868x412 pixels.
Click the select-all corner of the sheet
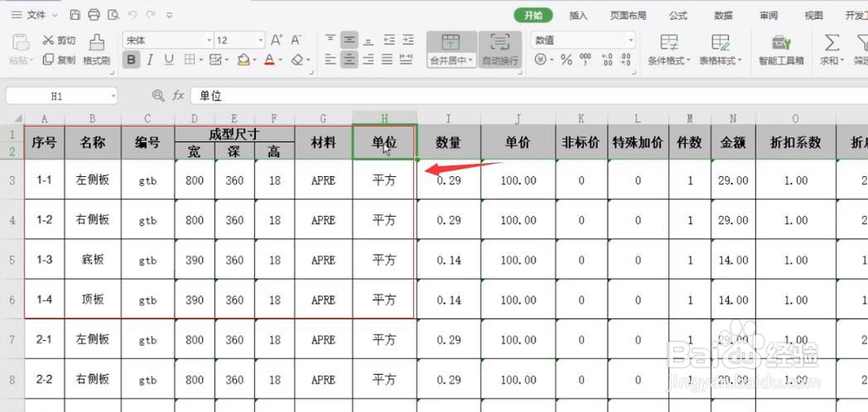coord(17,118)
